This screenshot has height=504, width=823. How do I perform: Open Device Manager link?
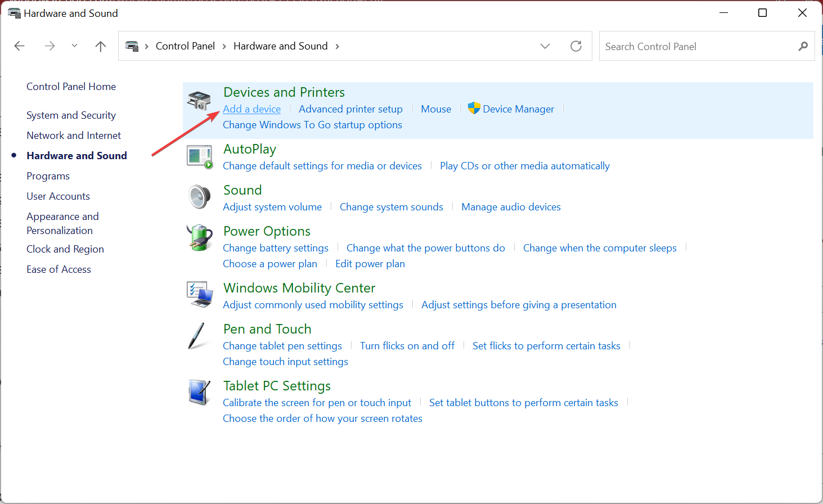(x=518, y=109)
